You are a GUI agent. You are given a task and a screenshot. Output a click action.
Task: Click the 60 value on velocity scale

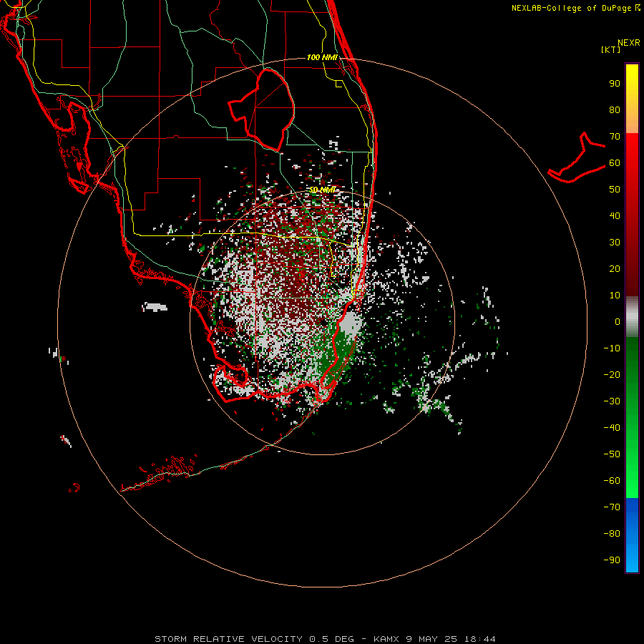point(615,163)
